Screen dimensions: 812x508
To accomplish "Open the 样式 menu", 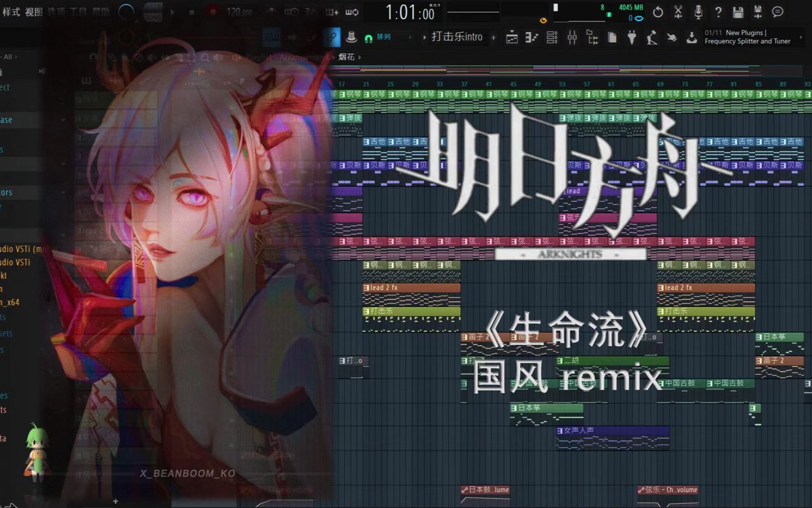I will click(x=11, y=12).
